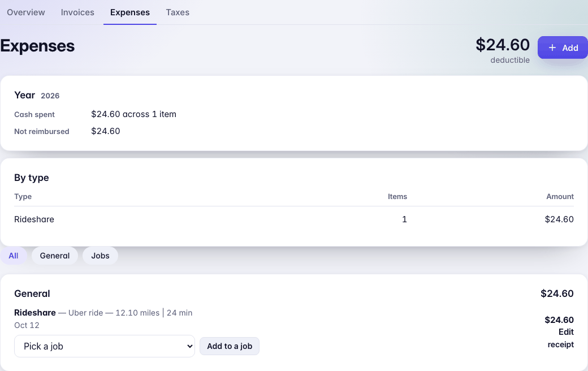This screenshot has height=371, width=588.
Task: Click the Year 2026 label
Action: pyautogui.click(x=37, y=95)
